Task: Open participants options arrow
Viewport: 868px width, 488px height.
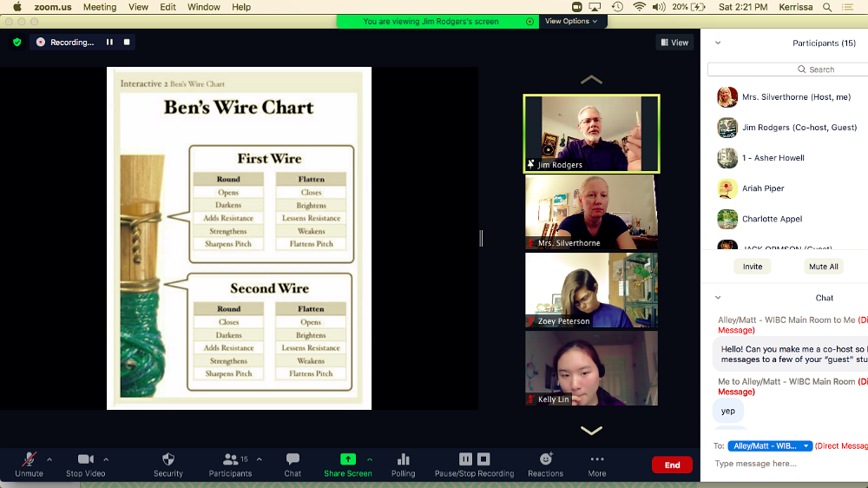Action: [259, 459]
